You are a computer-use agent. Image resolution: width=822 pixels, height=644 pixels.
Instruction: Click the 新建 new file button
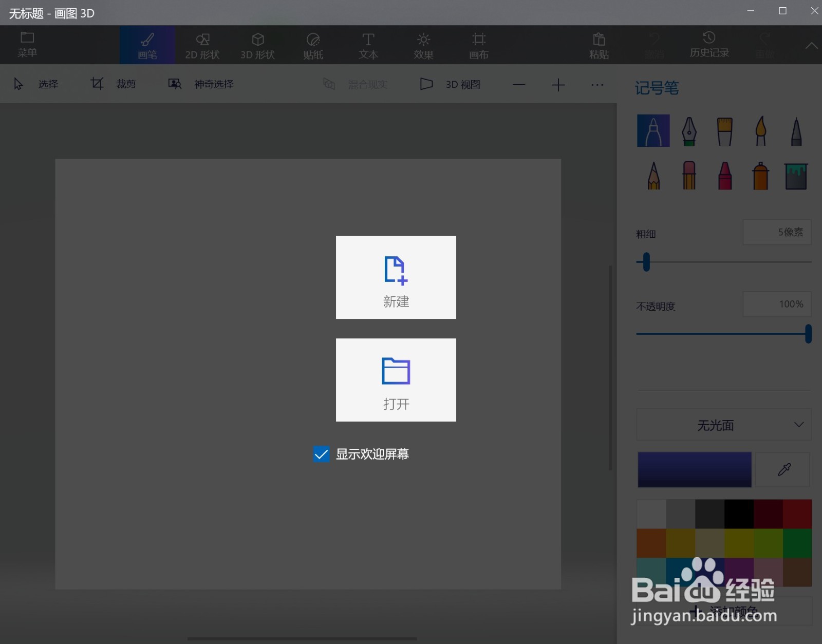pos(396,277)
